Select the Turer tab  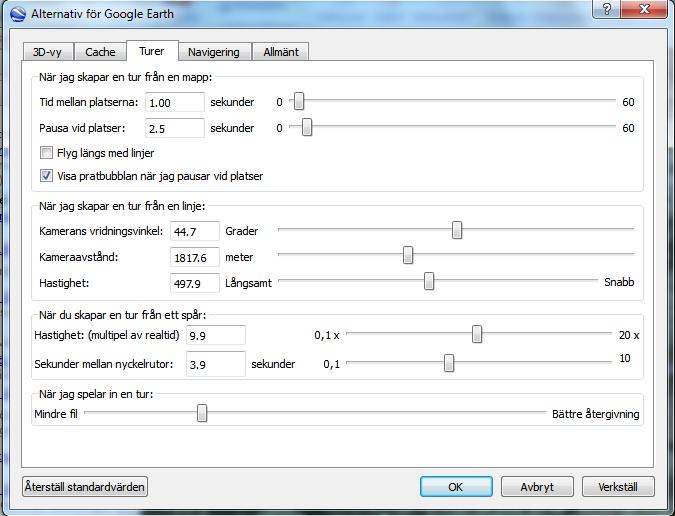click(152, 51)
